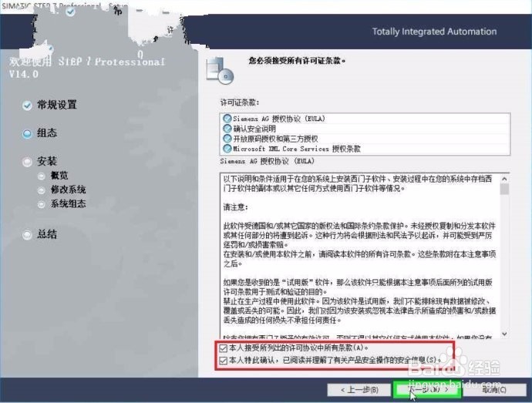Select Microsoft XML Core Services 授权条款 entry
Viewport: 532px width, 403px height.
[x=365, y=148]
